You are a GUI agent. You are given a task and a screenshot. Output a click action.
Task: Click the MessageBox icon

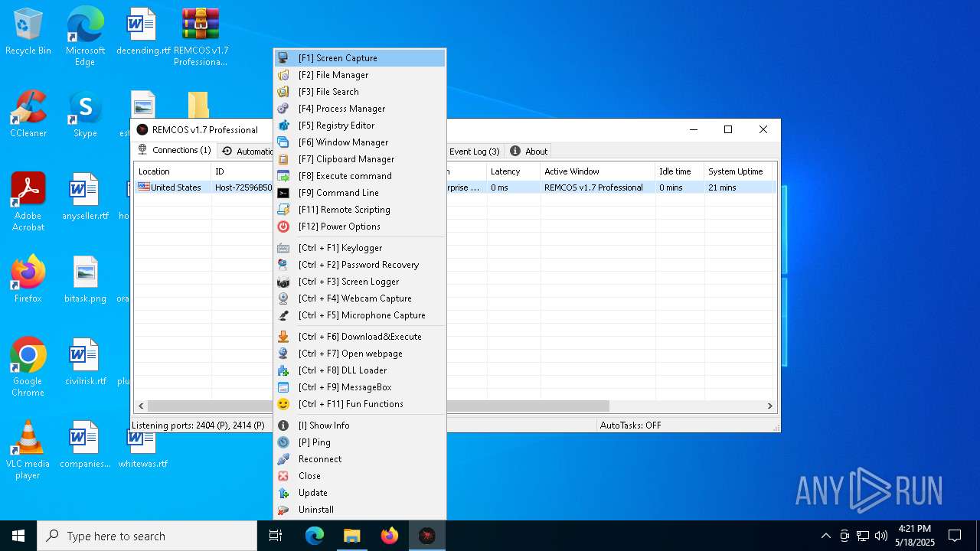click(283, 387)
